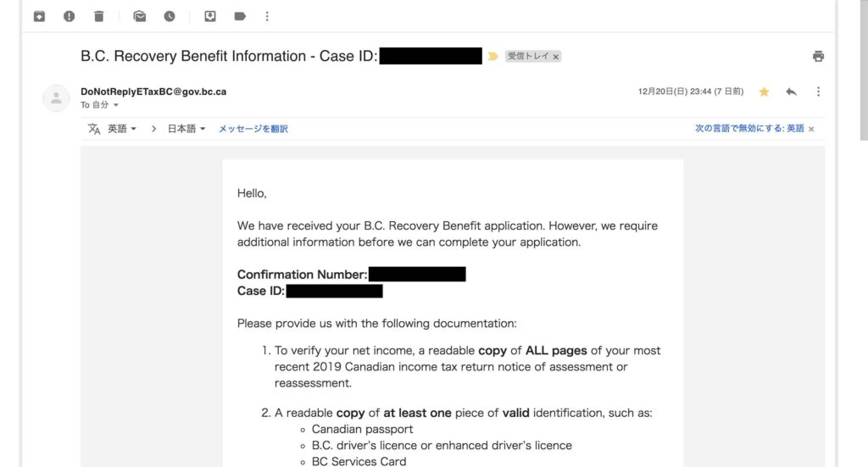Open the source language 英語 dropdown
868x467 pixels.
point(122,129)
